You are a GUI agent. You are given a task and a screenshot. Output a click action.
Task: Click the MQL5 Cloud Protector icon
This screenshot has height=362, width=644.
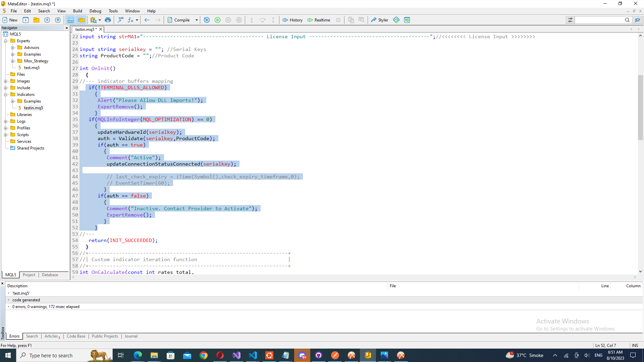point(396,20)
